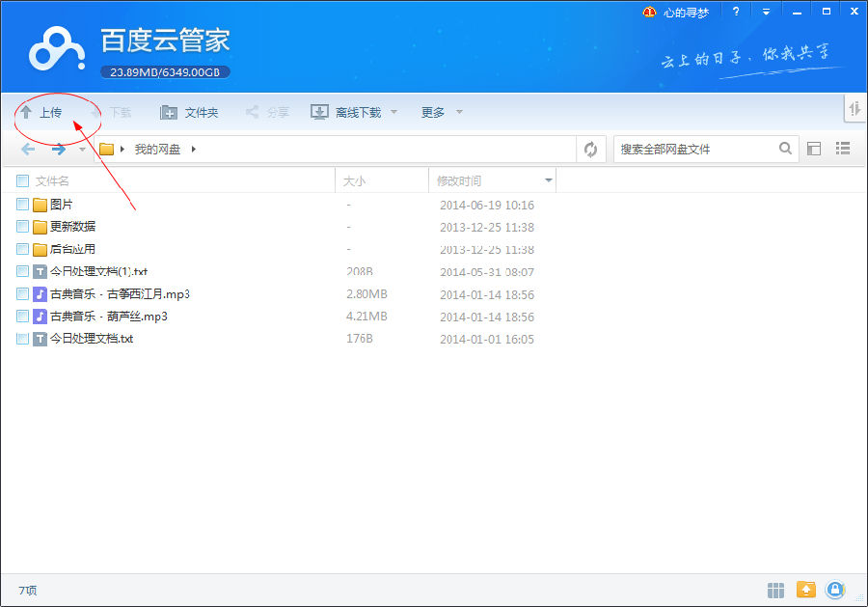
Task: Check the box for 后台应用 folder
Action: tap(23, 249)
